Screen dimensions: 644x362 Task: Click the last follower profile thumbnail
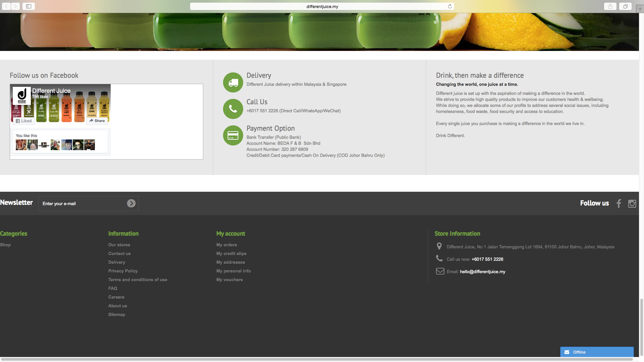[90, 145]
